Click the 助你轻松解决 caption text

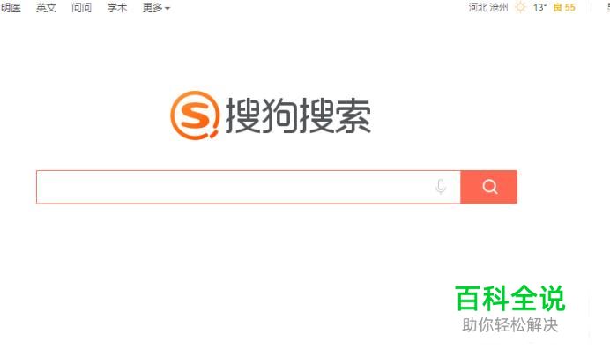pos(510,324)
